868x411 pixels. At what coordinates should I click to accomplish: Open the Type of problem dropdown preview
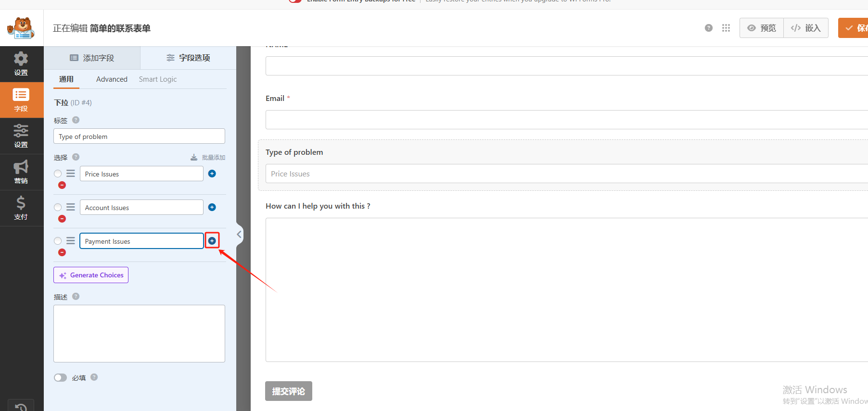(x=563, y=174)
